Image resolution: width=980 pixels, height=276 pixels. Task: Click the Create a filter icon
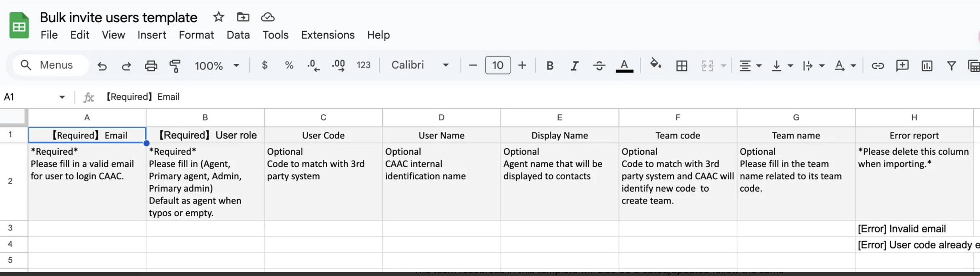click(x=951, y=65)
